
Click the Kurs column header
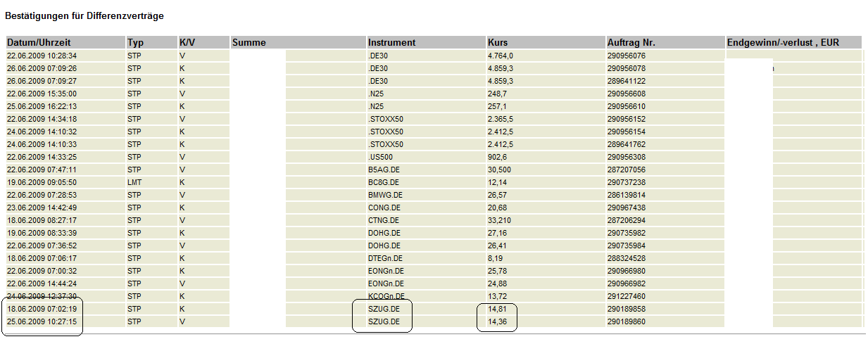[x=498, y=42]
